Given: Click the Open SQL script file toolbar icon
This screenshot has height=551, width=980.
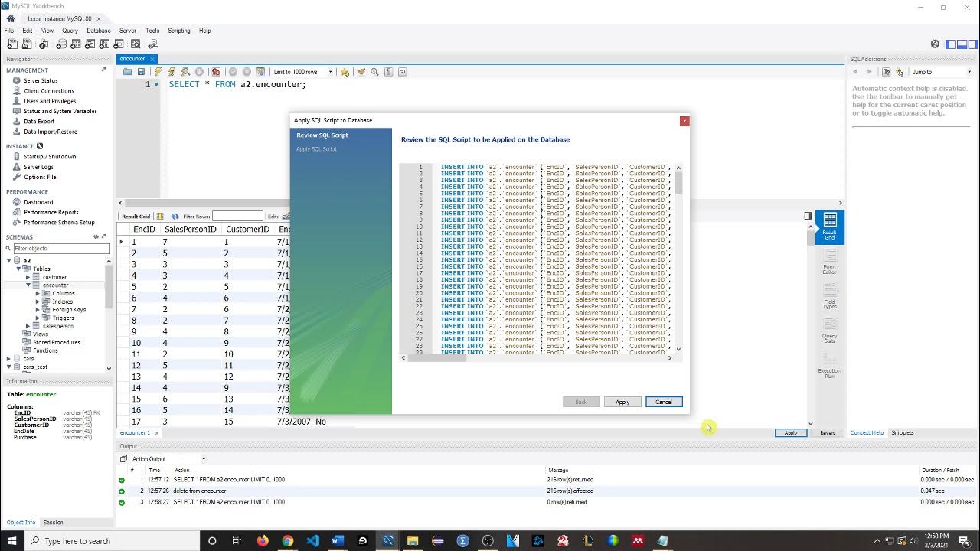Looking at the screenshot, I should (x=26, y=44).
